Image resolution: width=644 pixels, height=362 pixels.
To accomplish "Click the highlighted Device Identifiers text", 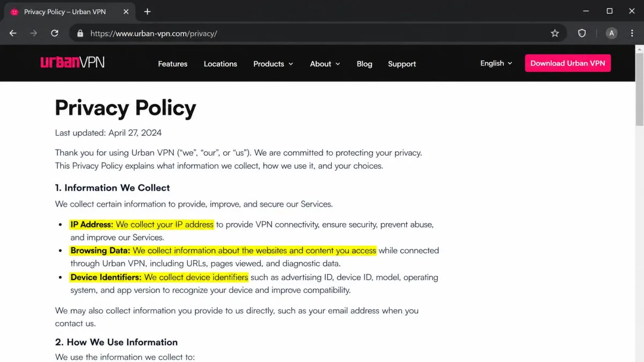I will (x=159, y=277).
